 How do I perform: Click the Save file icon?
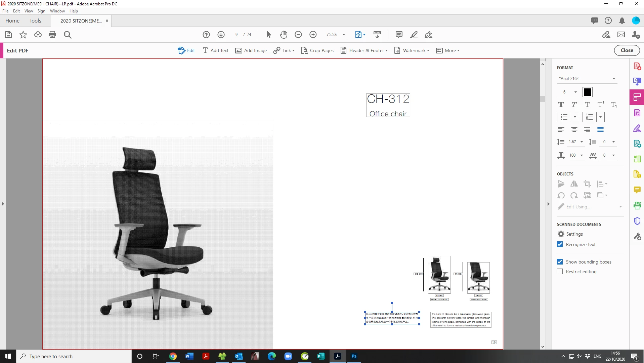coord(8,35)
